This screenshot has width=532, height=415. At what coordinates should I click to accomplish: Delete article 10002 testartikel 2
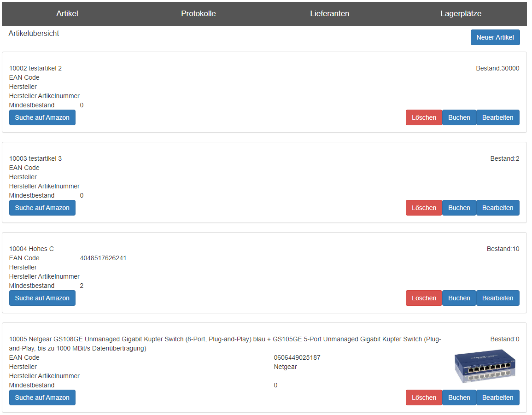(x=424, y=117)
